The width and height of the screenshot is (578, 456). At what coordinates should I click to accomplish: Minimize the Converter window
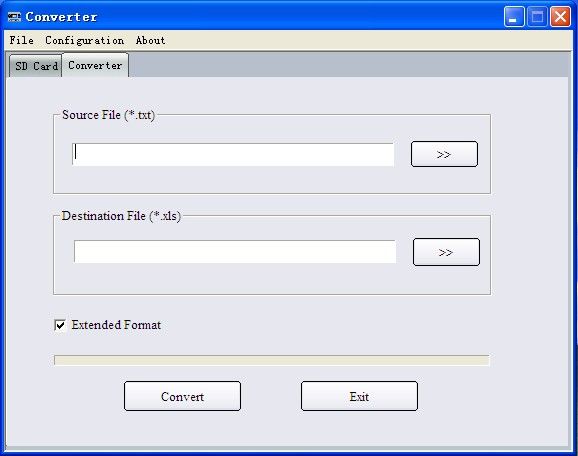click(514, 17)
